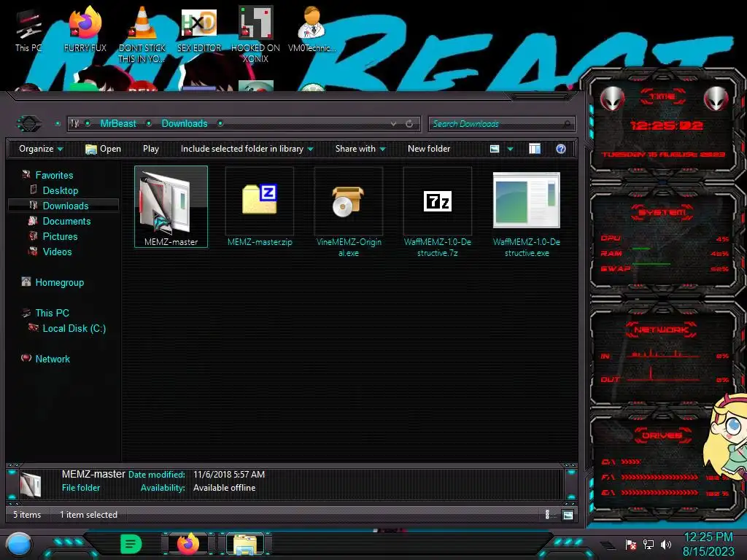Open Action Center flag in tray
The image size is (747, 560).
point(630,544)
